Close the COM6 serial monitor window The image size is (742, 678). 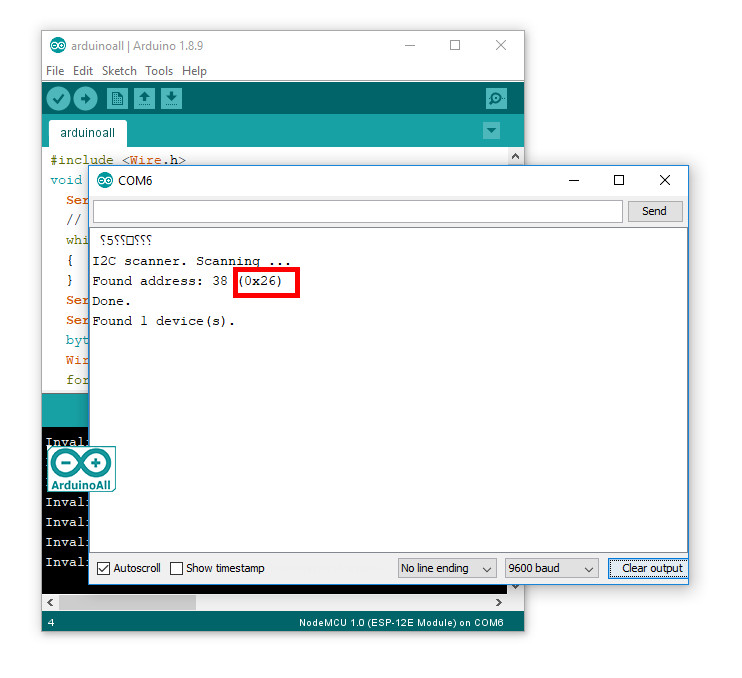665,180
